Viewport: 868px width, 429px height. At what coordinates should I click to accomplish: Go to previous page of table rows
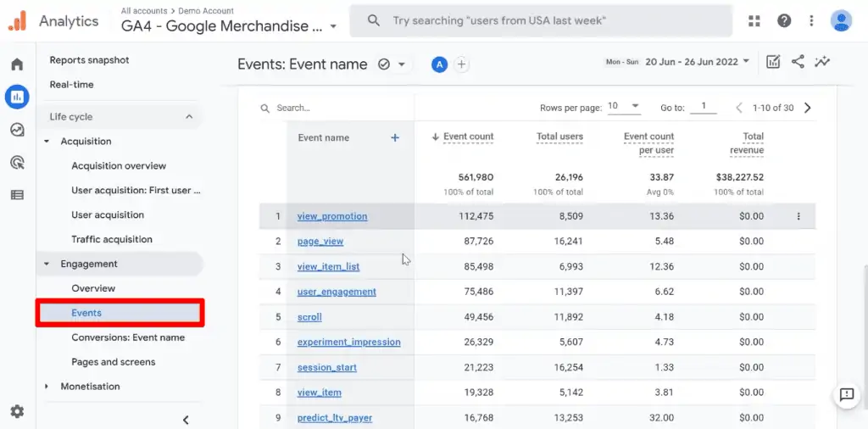coord(738,108)
